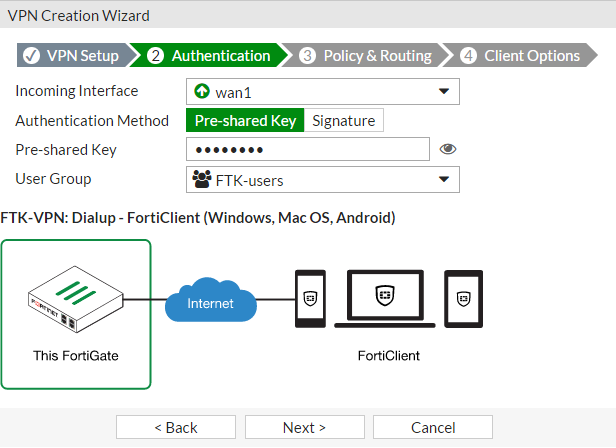Choose Pre-shared Key authentication method
This screenshot has width=616, height=448.
point(245,120)
